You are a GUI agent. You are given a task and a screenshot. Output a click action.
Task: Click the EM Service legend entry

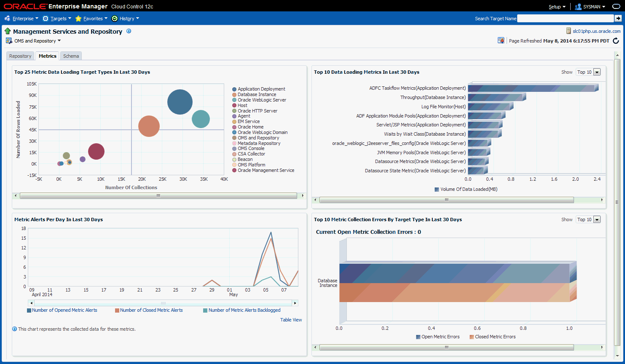point(249,122)
